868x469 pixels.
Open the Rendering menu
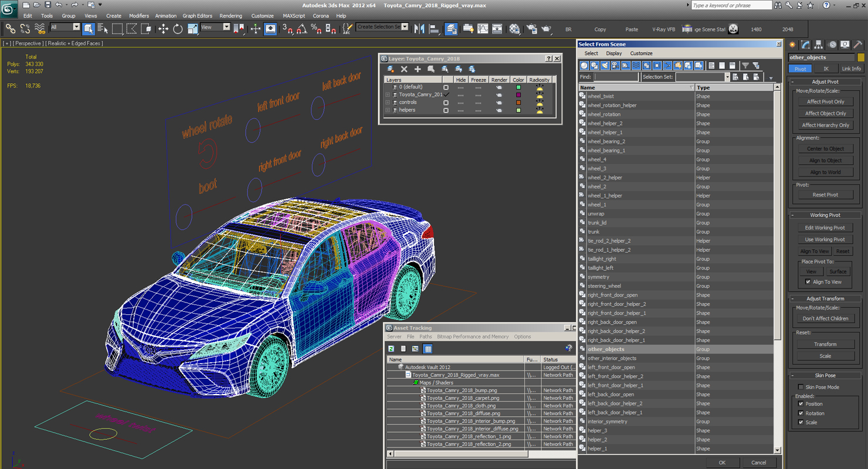point(230,16)
